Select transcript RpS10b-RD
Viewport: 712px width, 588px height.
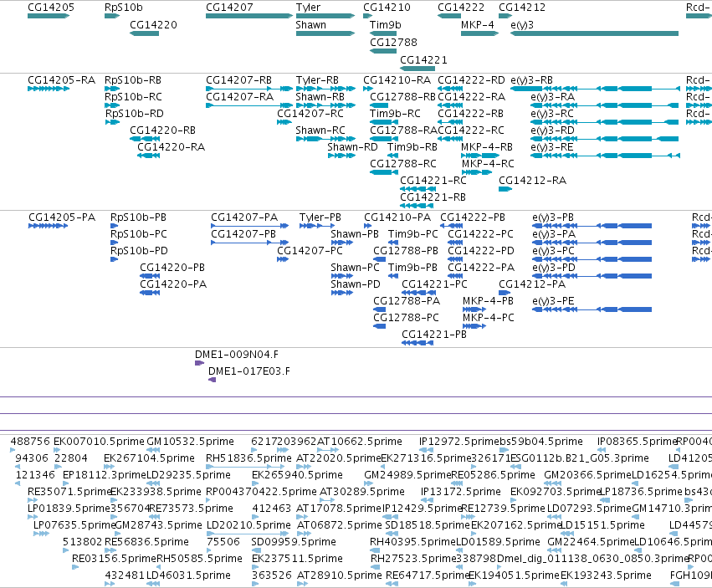[x=135, y=114]
